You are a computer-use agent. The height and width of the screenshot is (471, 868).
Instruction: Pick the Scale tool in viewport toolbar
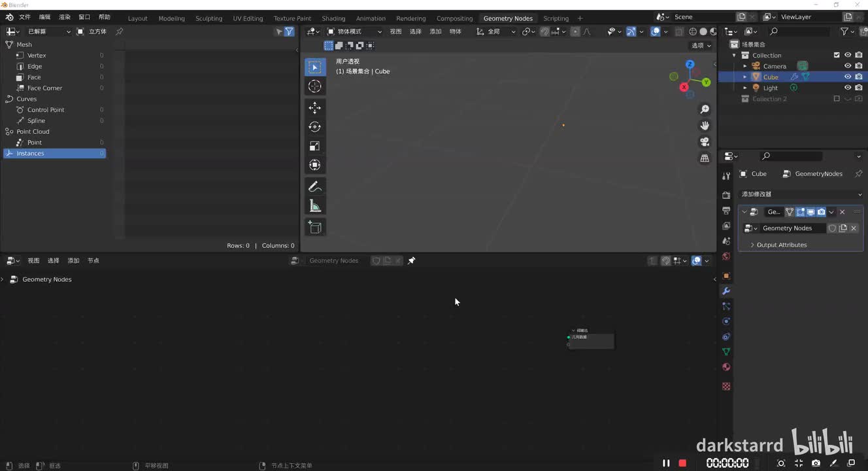(x=315, y=146)
